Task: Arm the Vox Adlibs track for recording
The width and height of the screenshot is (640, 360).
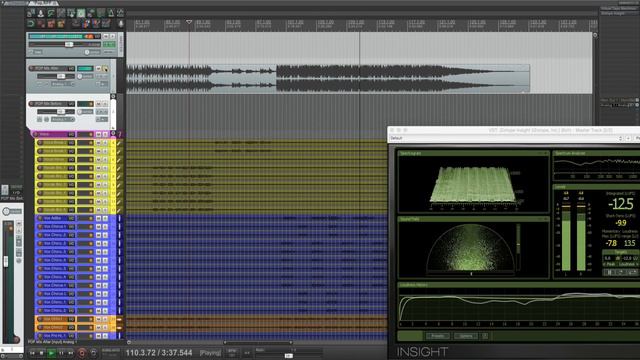Action: (x=40, y=218)
